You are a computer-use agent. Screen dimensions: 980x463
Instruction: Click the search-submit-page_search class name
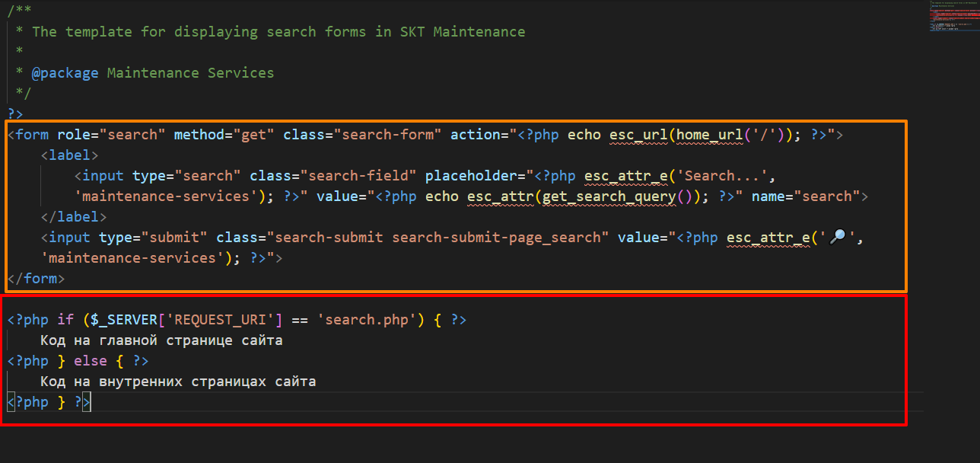[x=496, y=238]
